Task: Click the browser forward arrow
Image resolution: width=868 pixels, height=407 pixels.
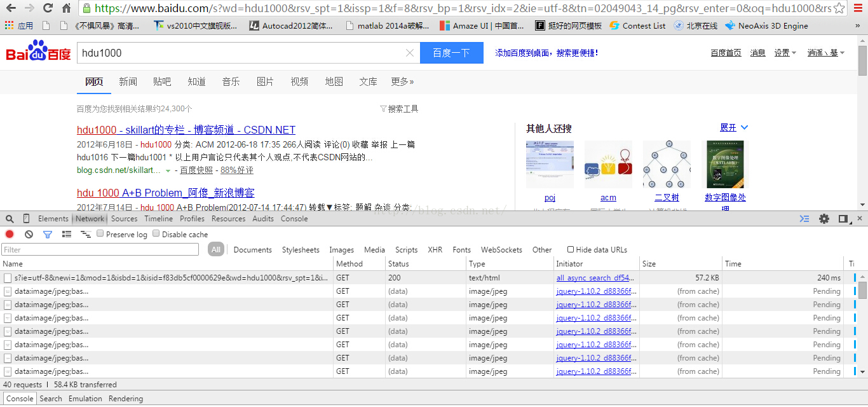Action: [x=29, y=8]
